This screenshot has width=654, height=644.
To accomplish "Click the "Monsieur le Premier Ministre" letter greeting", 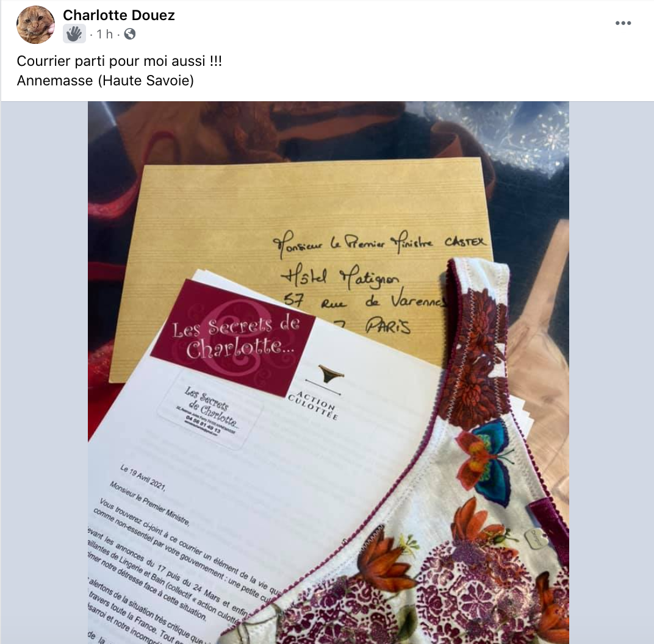I will pos(149,503).
